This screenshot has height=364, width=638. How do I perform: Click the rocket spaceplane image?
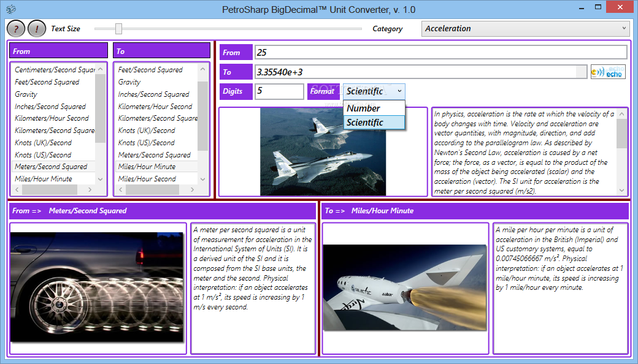(x=405, y=287)
